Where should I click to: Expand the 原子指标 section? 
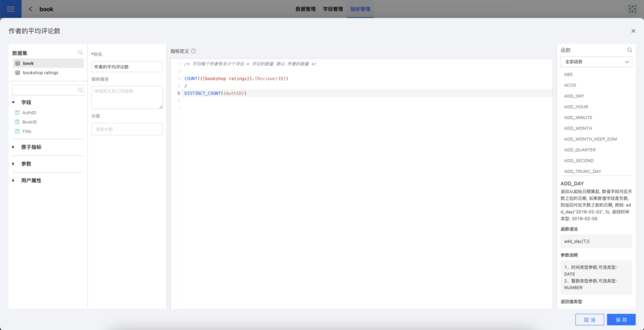[x=13, y=147]
